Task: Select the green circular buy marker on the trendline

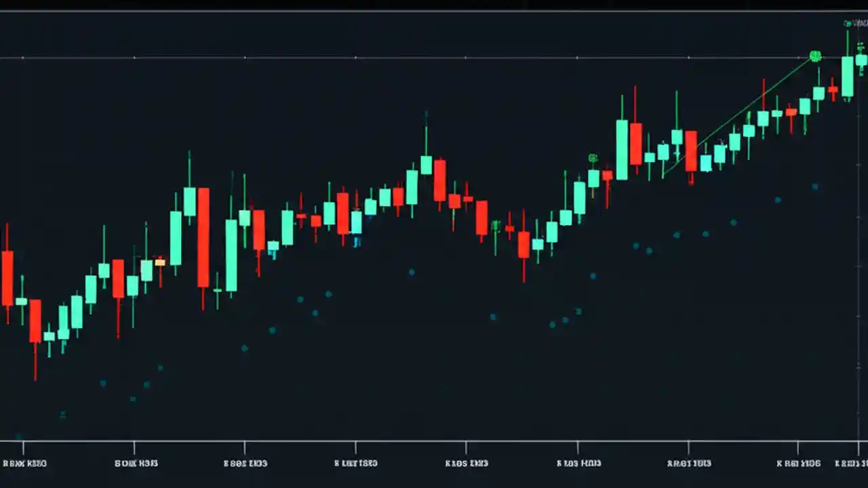Action: pos(815,57)
